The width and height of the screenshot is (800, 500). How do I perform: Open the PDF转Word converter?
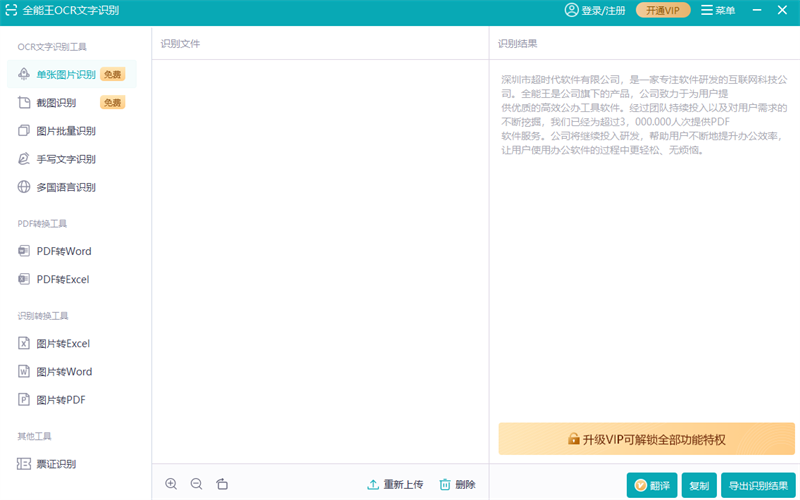[x=63, y=251]
